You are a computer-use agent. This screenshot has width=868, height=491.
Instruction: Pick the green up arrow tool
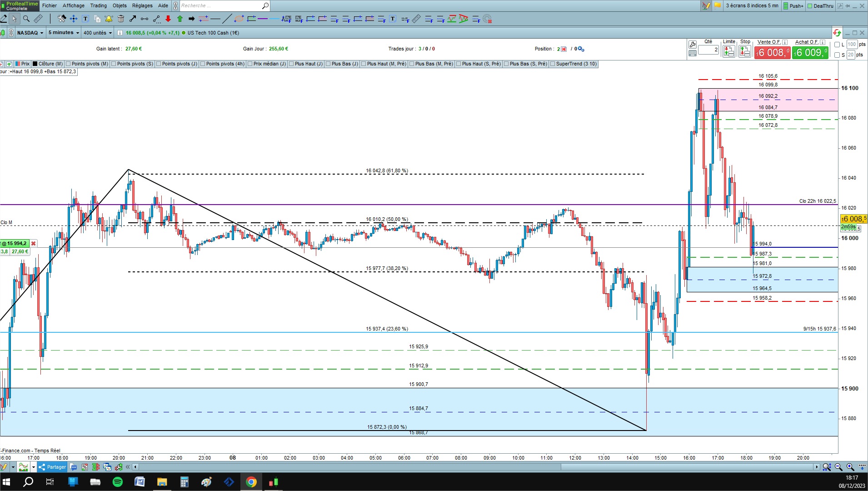[180, 19]
